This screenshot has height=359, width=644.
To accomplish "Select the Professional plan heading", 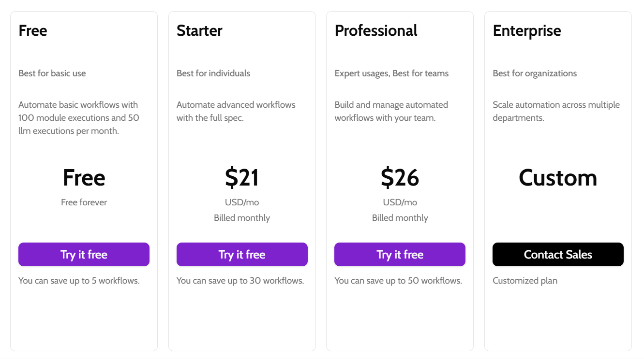I will tap(376, 30).
